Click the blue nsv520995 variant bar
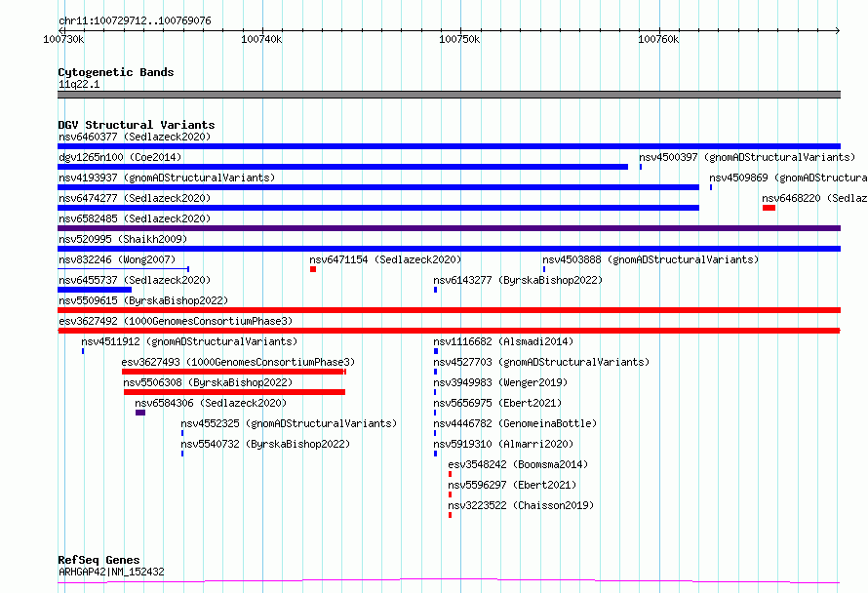 coord(449,249)
